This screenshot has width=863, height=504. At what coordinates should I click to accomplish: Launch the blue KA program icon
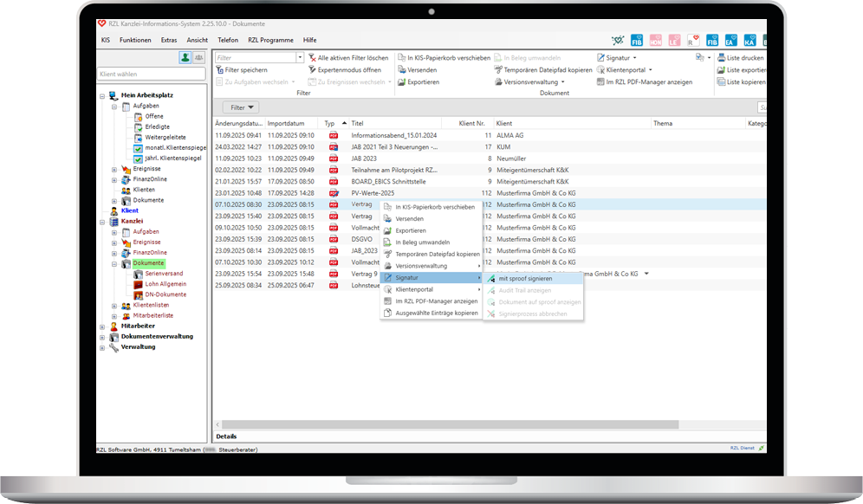(749, 40)
